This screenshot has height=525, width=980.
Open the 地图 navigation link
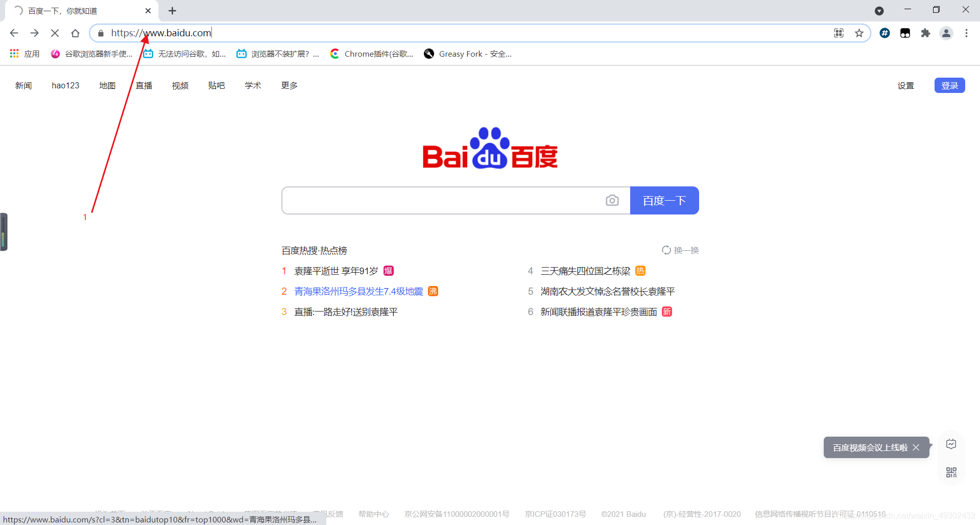[x=107, y=86]
